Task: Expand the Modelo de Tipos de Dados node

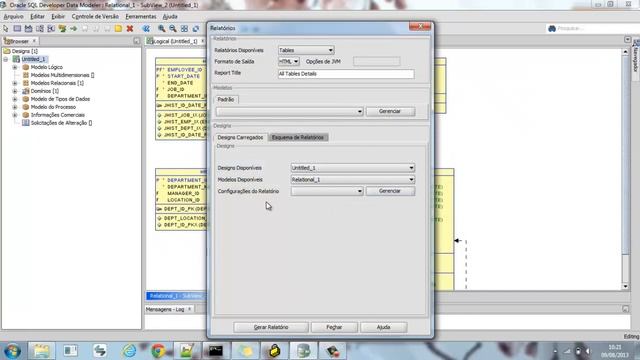Action: tap(15, 99)
